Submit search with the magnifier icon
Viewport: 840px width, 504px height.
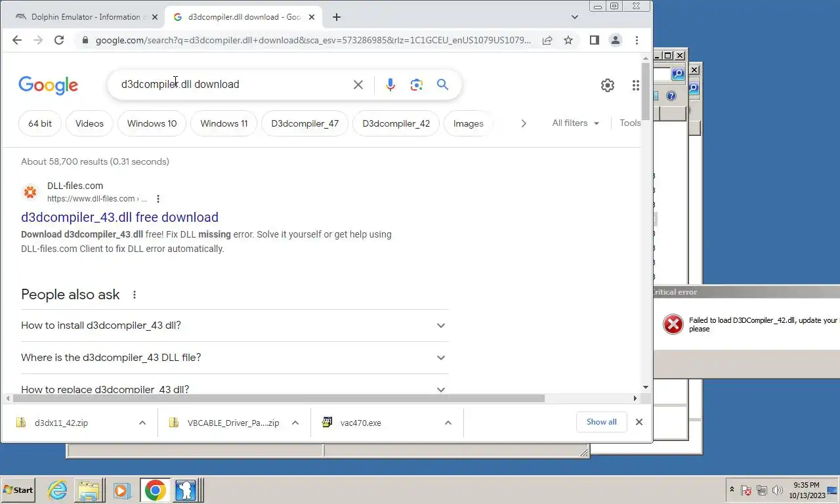tap(442, 85)
